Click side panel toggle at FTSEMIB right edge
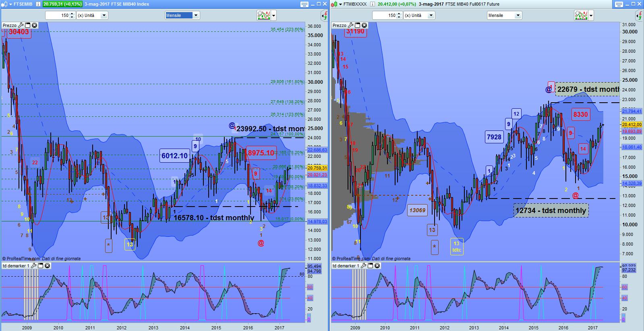Viewport: 644px width, 331px height. tap(324, 16)
